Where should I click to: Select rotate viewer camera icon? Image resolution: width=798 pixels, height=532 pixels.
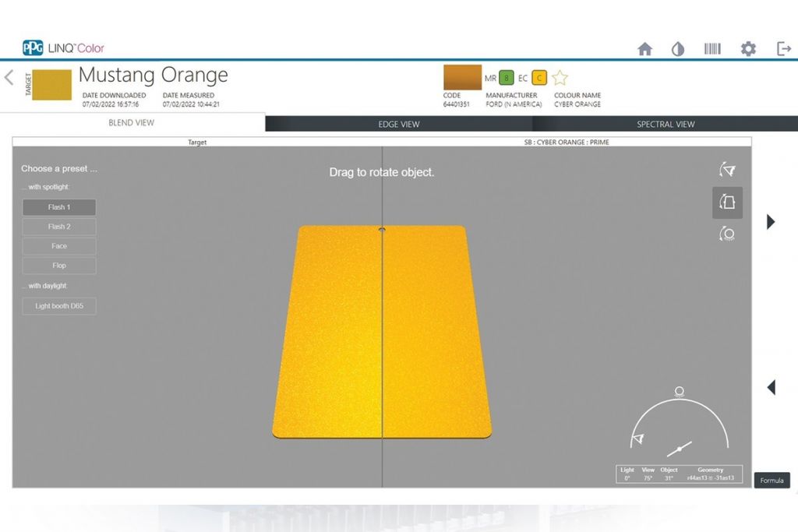point(727,170)
